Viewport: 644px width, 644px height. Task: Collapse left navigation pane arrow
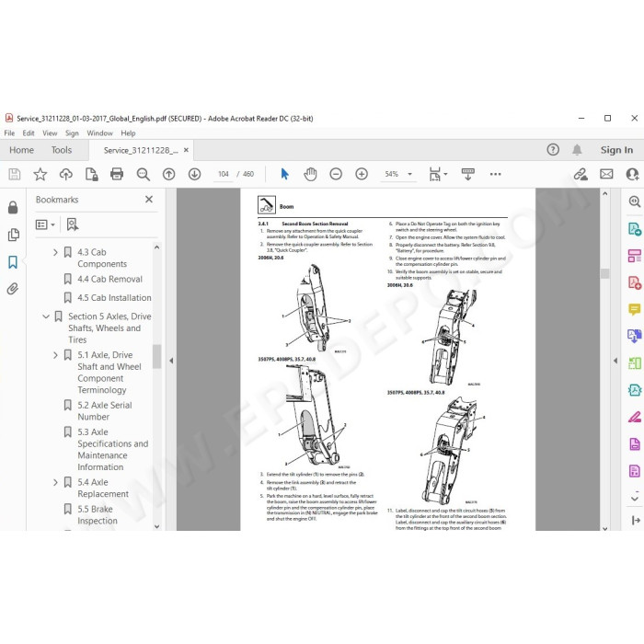[171, 361]
